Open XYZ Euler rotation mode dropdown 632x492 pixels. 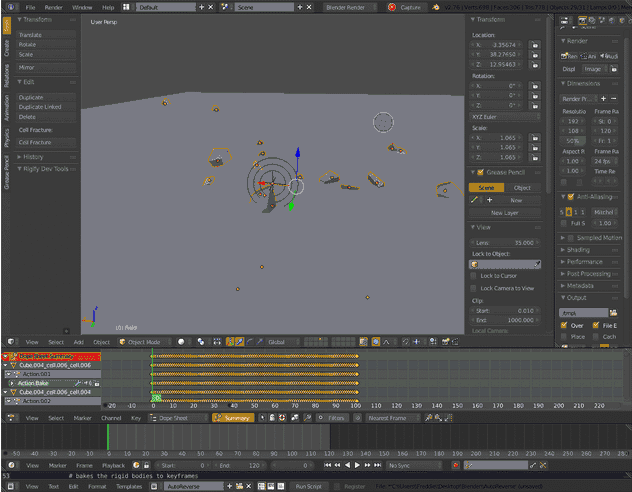(505, 117)
